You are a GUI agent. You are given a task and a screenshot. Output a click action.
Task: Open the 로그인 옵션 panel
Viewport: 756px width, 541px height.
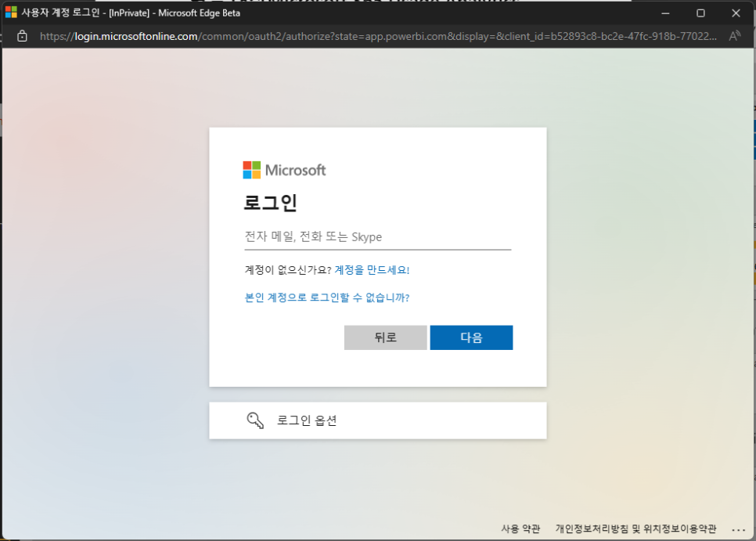(377, 420)
